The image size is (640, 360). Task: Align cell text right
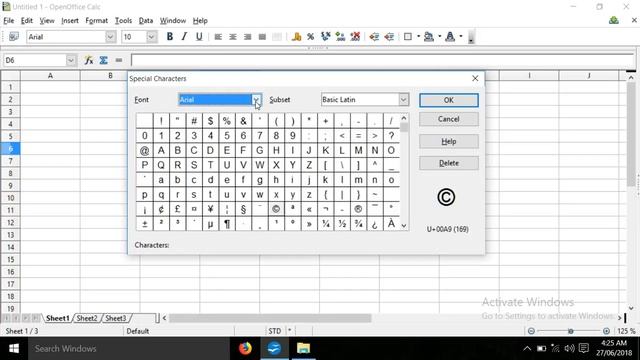(x=247, y=37)
